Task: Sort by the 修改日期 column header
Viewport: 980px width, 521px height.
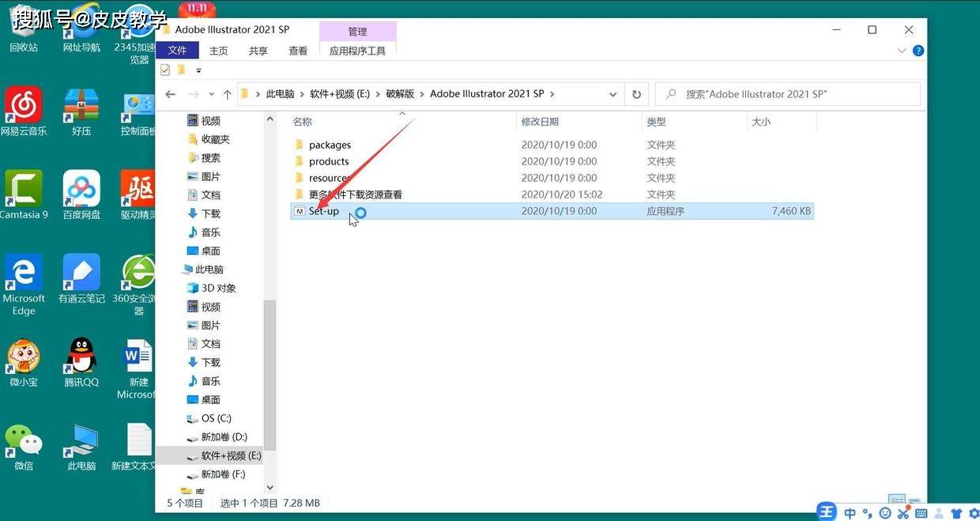Action: pyautogui.click(x=540, y=122)
